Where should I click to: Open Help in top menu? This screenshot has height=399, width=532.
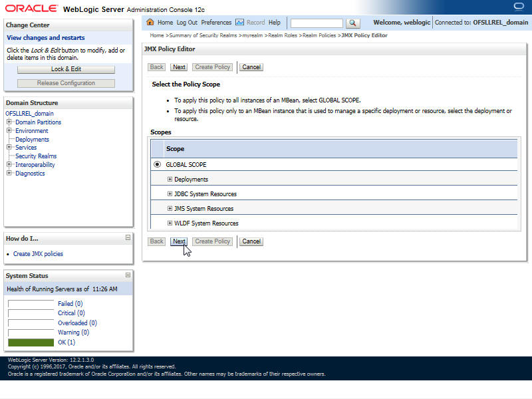[275, 23]
